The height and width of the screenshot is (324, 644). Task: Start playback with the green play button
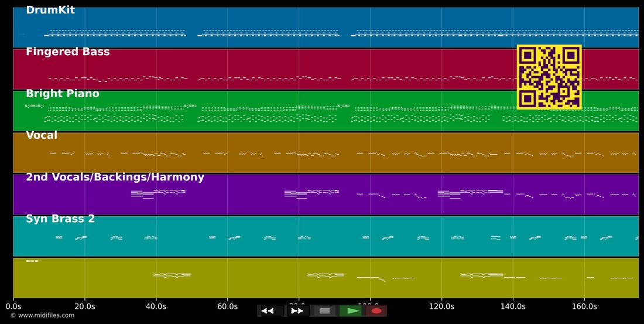coord(351,311)
